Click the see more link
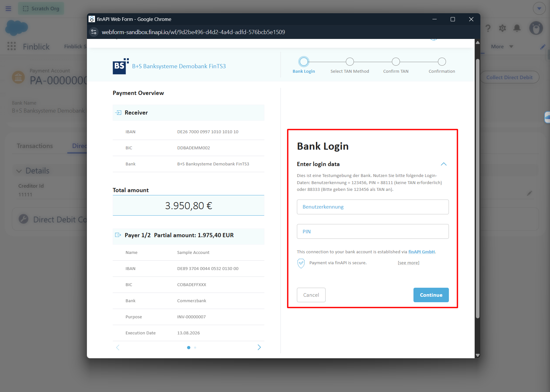The width and height of the screenshot is (550, 392). click(x=408, y=263)
